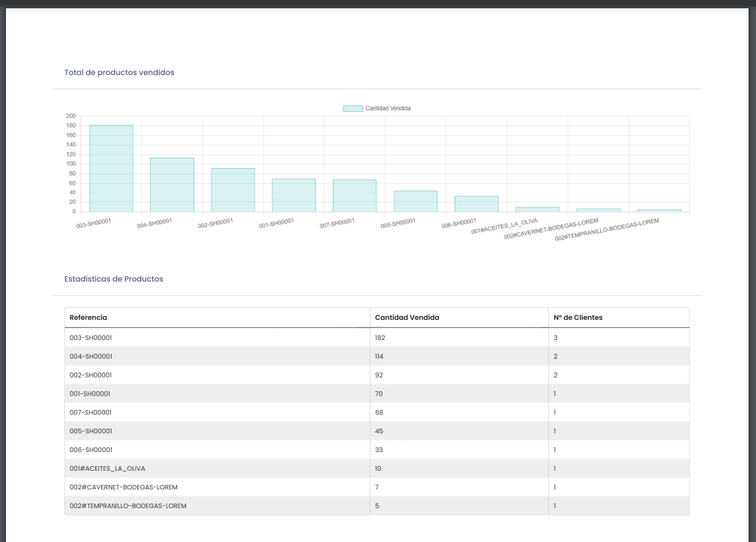Select the 005-SH00001 chart bar
The height and width of the screenshot is (542, 756).
[415, 201]
